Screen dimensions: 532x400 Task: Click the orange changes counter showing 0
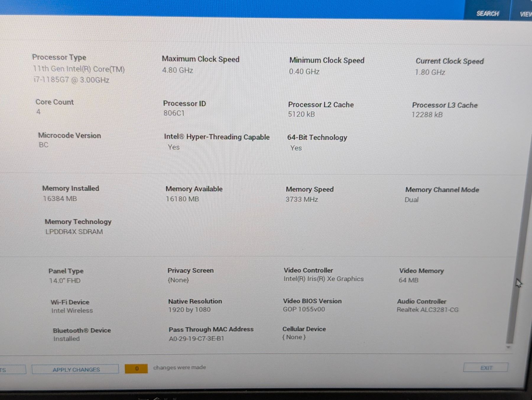pyautogui.click(x=136, y=368)
